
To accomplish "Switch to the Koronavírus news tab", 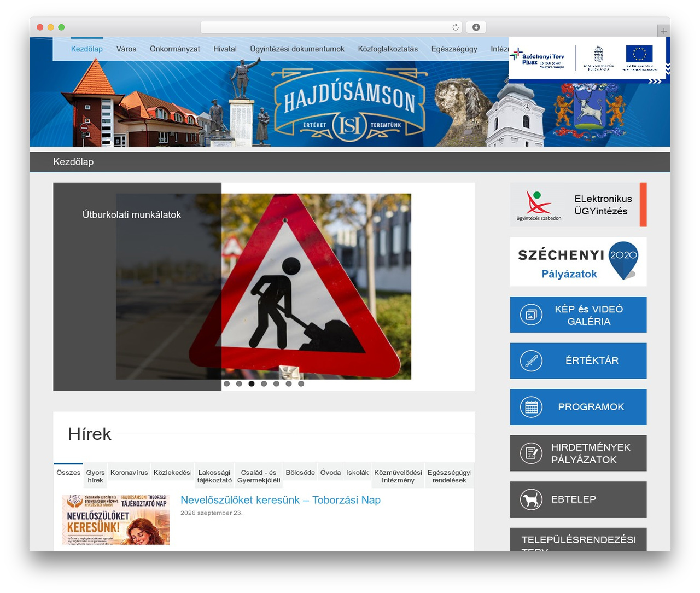I will click(x=129, y=473).
